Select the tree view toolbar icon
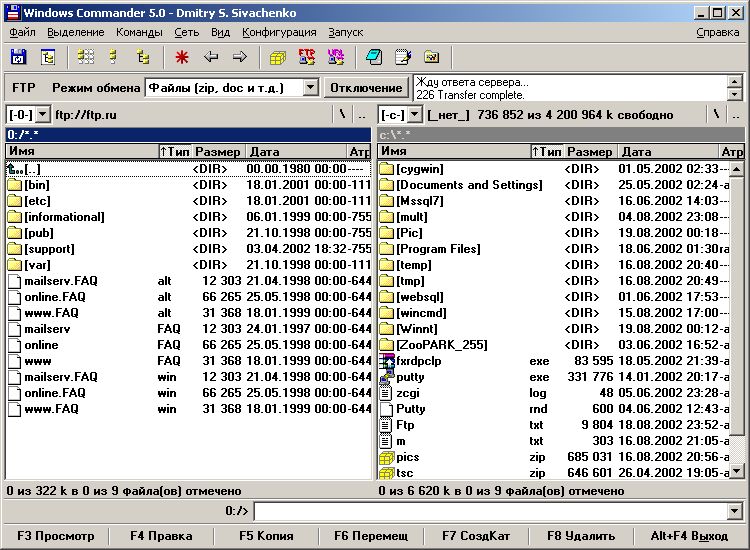750x550 pixels. 144,57
